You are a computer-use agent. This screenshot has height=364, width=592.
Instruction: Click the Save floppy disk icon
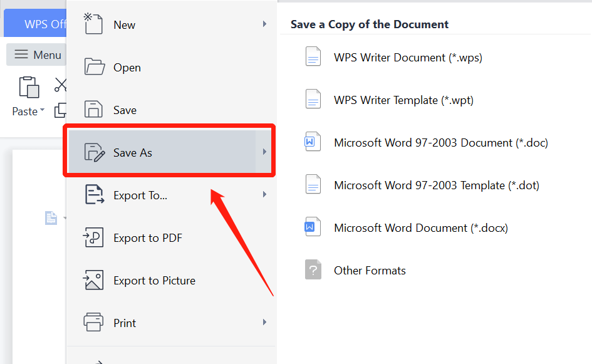pyautogui.click(x=93, y=109)
